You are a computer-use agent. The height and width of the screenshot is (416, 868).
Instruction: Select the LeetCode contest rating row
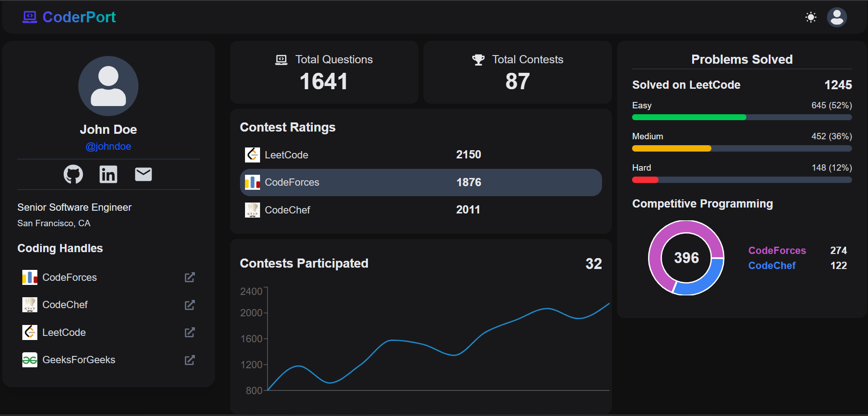[x=420, y=155]
